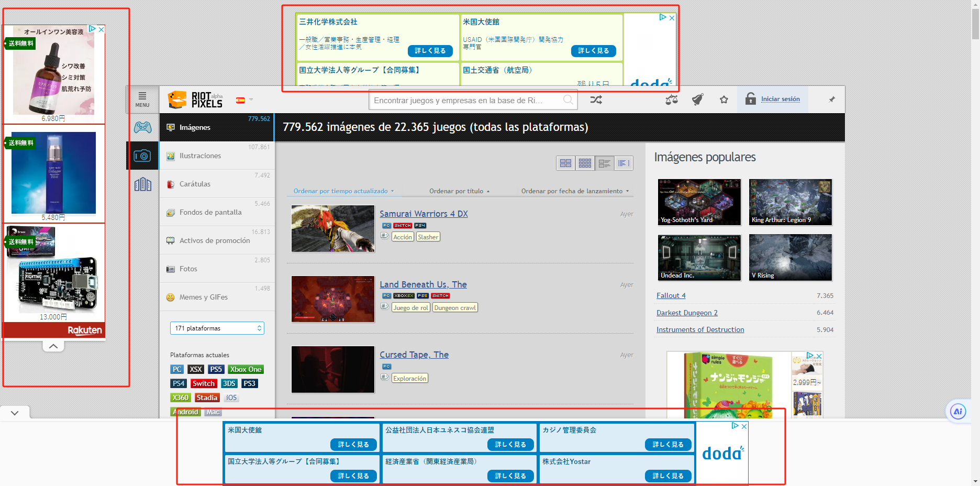Toggle the 3DS platform filter
Screen dimensions: 980x486
click(229, 384)
